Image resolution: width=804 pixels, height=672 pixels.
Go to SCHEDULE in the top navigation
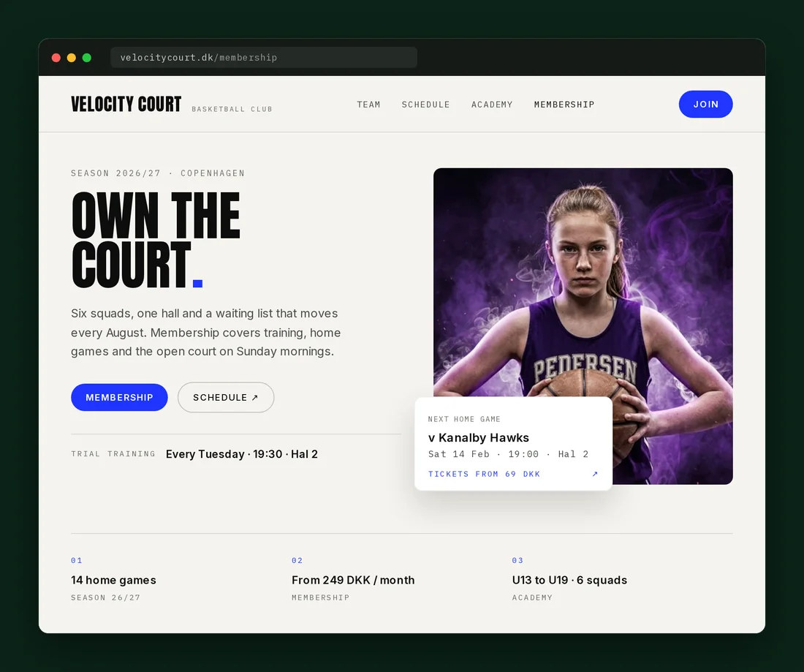(425, 105)
